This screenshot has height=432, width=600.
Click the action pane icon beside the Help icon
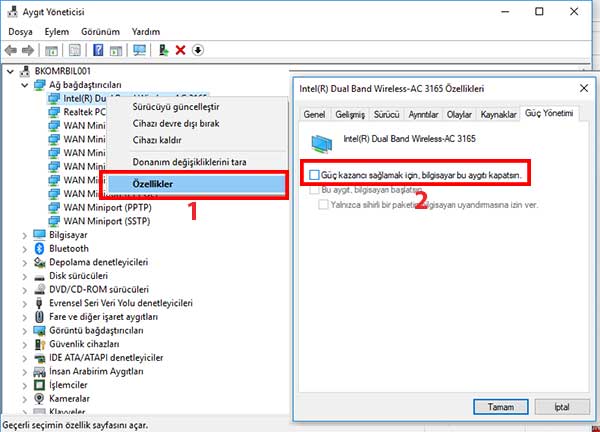tap(116, 50)
